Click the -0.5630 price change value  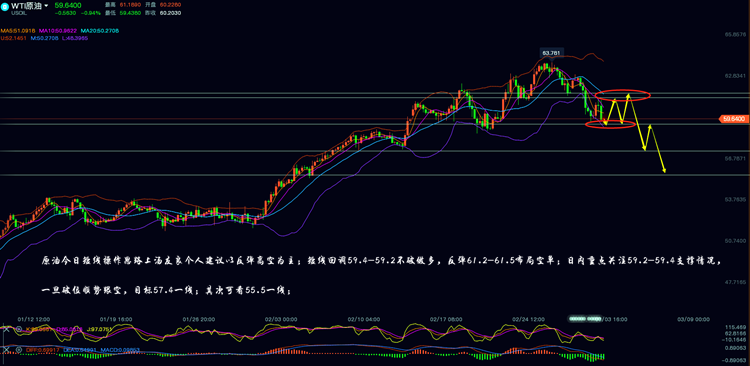(66, 13)
